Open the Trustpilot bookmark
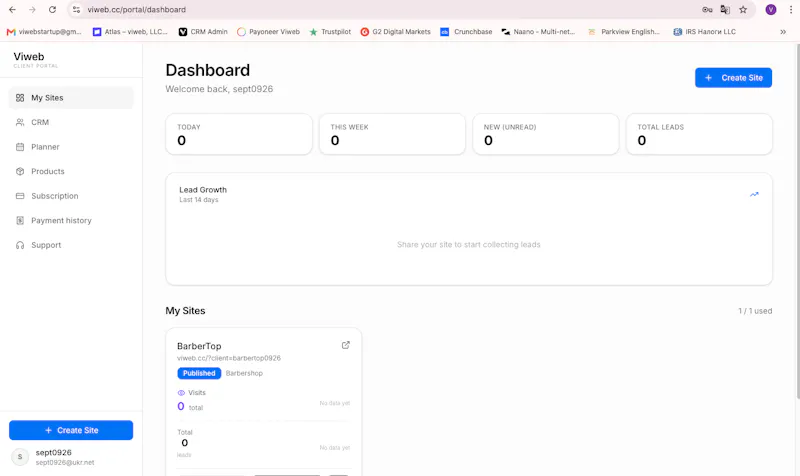This screenshot has height=476, width=800. (x=330, y=32)
